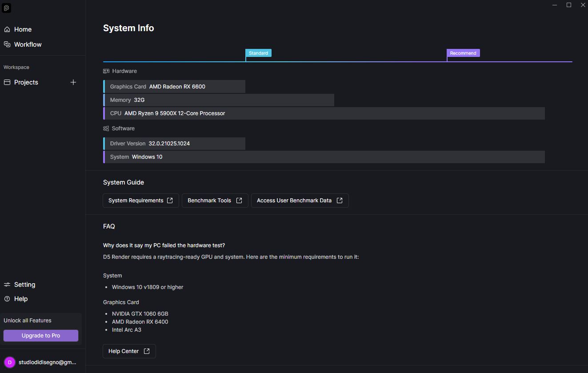The height and width of the screenshot is (373, 588).
Task: Click the FAQ heading
Action: point(109,226)
